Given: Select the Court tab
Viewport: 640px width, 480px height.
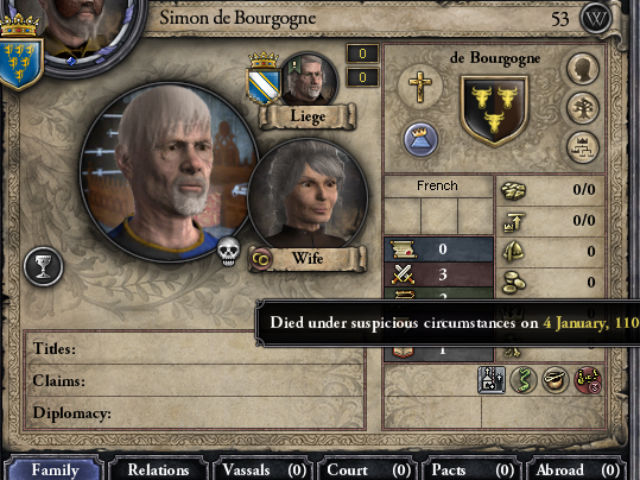Looking at the screenshot, I should point(368,470).
